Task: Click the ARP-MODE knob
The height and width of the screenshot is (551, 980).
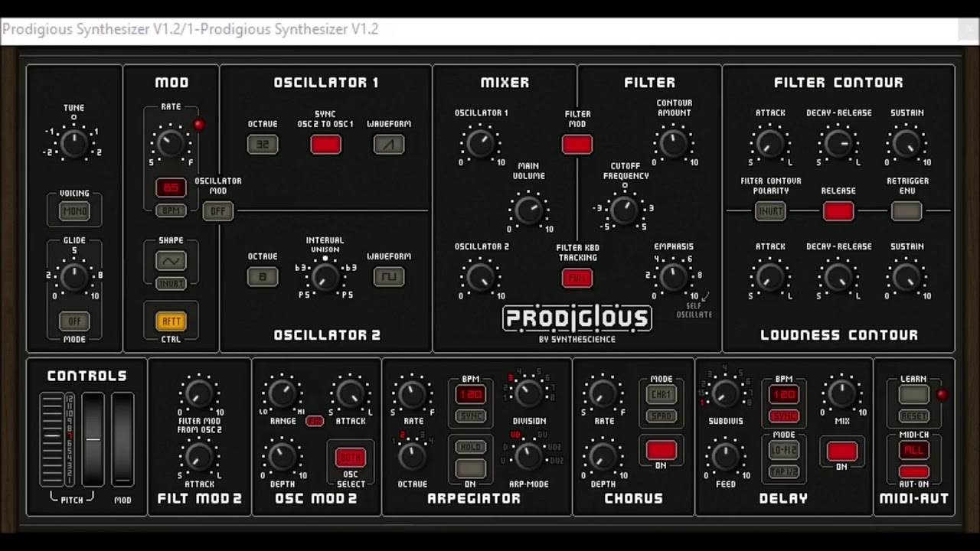Action: coord(528,457)
